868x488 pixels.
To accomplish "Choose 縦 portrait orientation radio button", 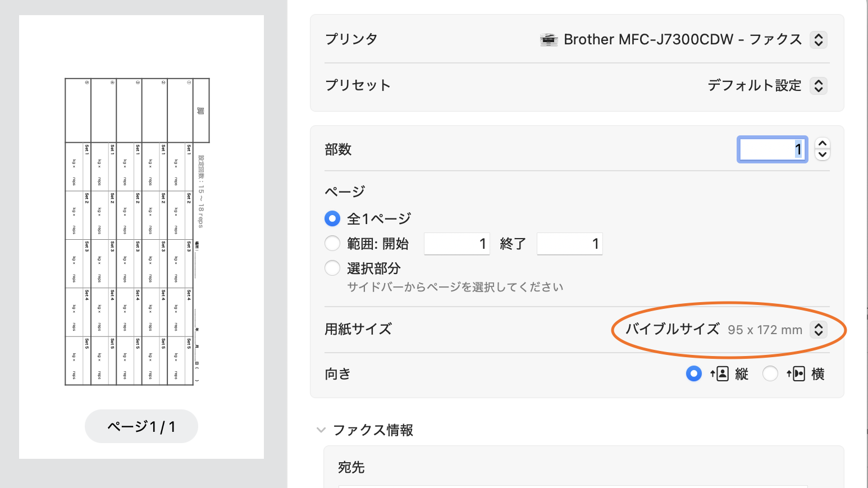I will coord(694,374).
